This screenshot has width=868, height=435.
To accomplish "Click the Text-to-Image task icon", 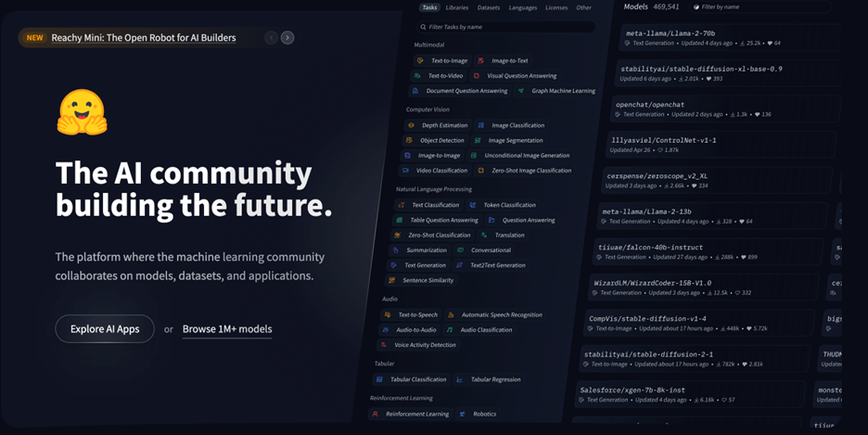I will point(420,61).
